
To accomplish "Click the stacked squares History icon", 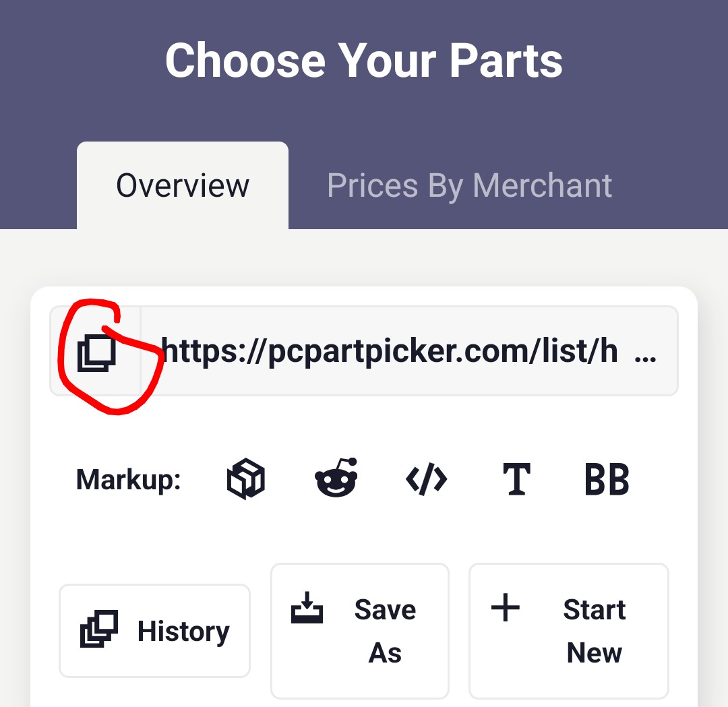I will click(99, 629).
